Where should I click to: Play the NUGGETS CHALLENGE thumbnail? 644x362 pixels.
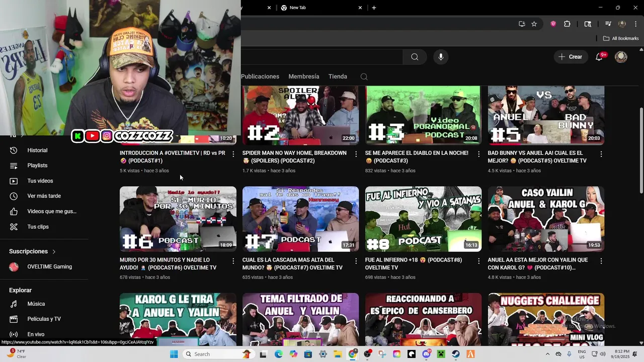point(546,320)
